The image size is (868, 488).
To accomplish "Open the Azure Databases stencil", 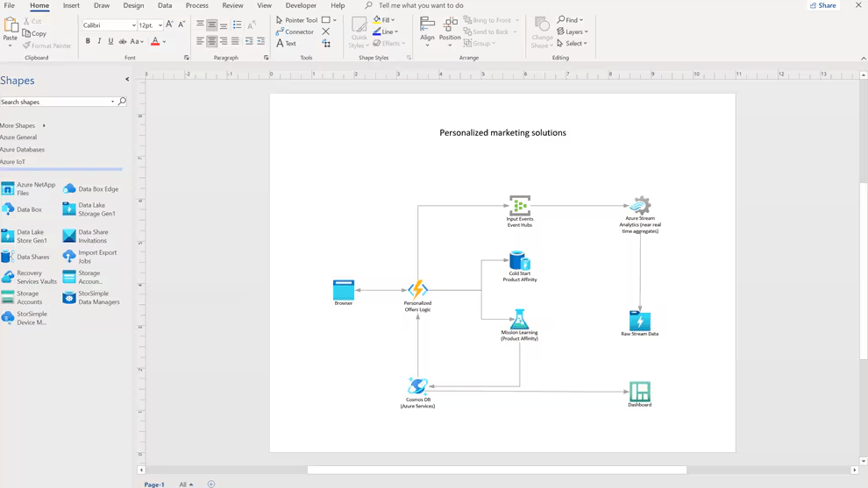I will (22, 150).
